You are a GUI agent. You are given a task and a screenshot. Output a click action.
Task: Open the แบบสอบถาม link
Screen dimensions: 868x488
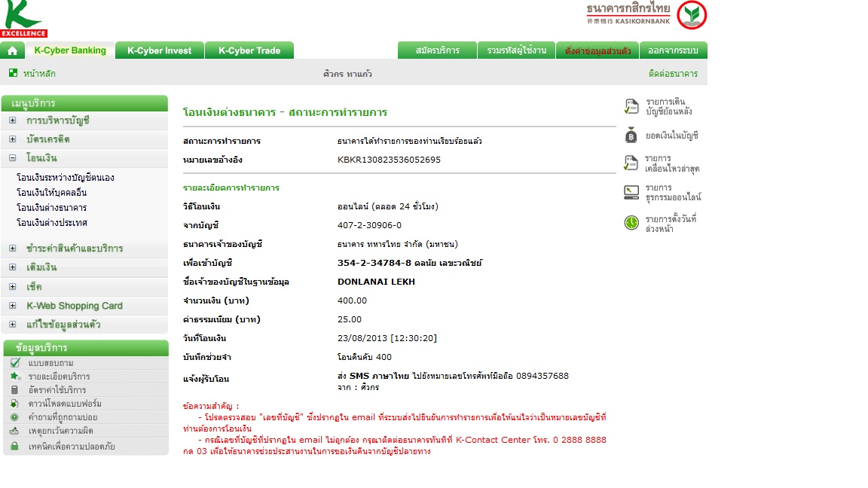(51, 363)
